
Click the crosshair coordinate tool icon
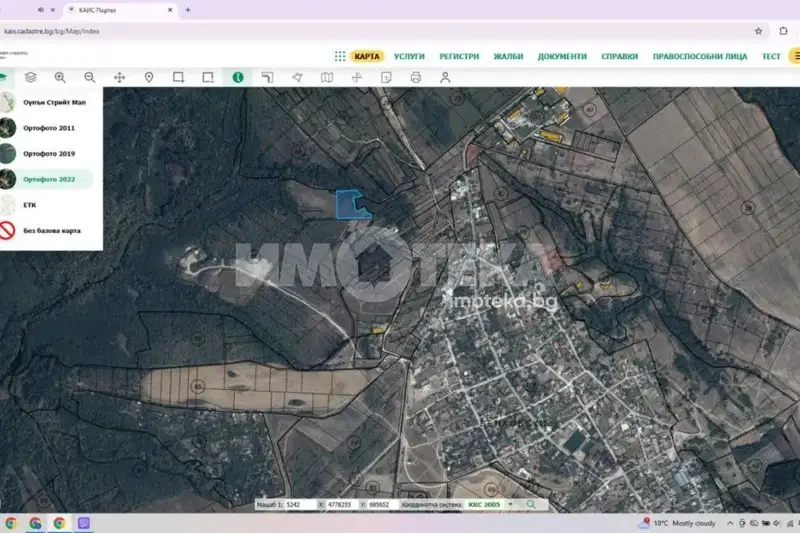coord(357,77)
